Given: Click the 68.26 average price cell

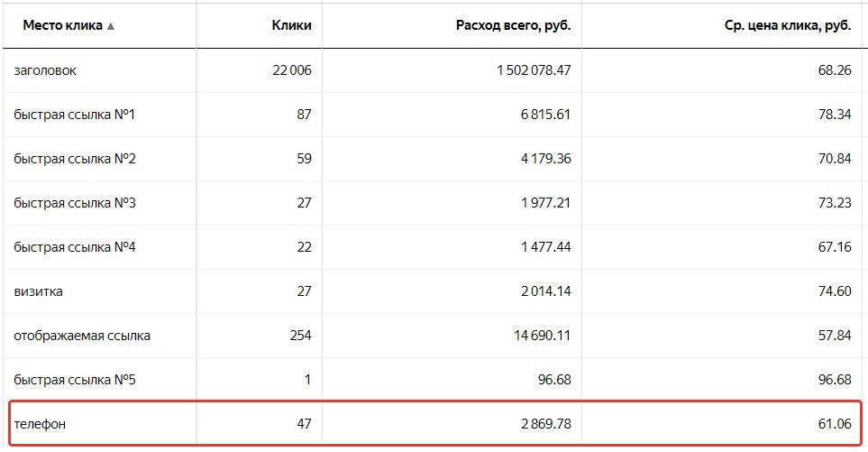Looking at the screenshot, I should point(835,70).
